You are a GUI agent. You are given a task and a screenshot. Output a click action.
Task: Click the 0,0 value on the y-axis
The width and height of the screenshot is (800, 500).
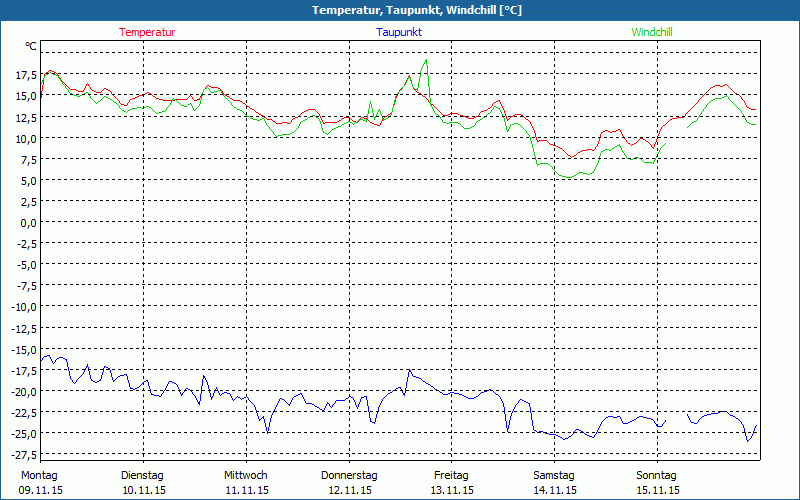click(29, 222)
